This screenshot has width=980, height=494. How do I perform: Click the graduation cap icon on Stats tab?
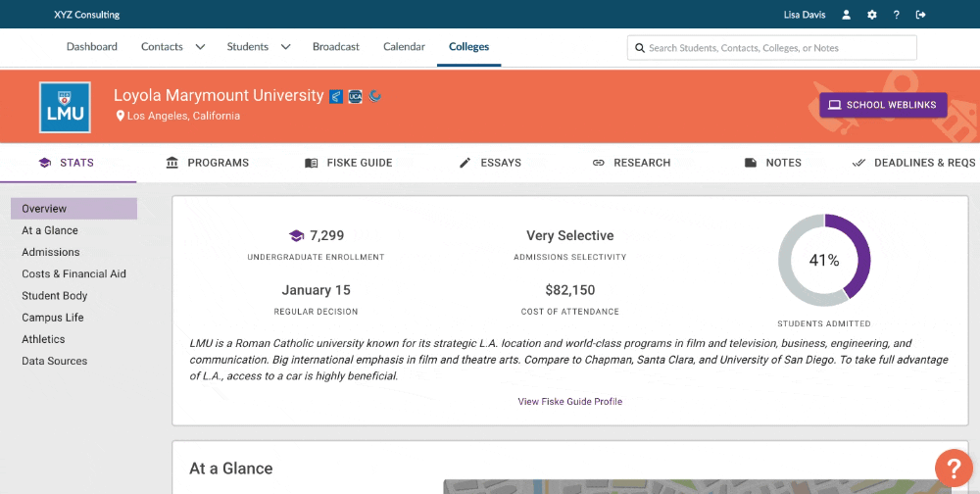tap(44, 163)
